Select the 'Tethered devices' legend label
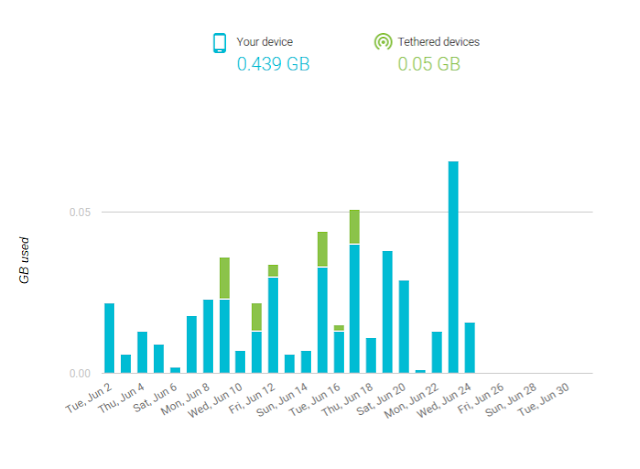Screen dimensions: 640x469 pos(439,42)
